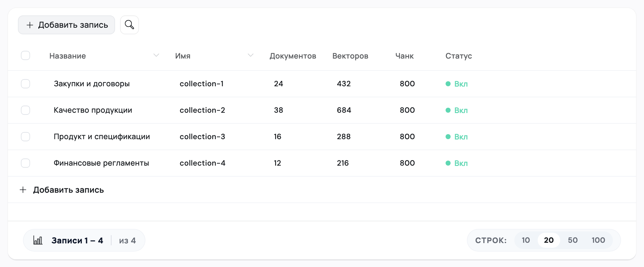The image size is (644, 267).
Task: Click the Добавить запись text below the table
Action: (69, 190)
